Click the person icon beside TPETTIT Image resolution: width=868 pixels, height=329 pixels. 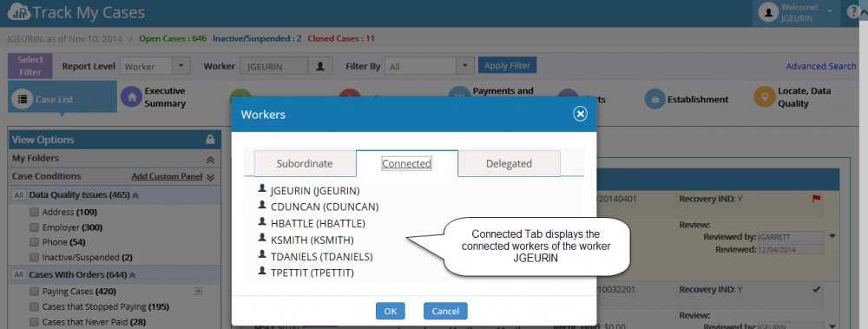(262, 272)
